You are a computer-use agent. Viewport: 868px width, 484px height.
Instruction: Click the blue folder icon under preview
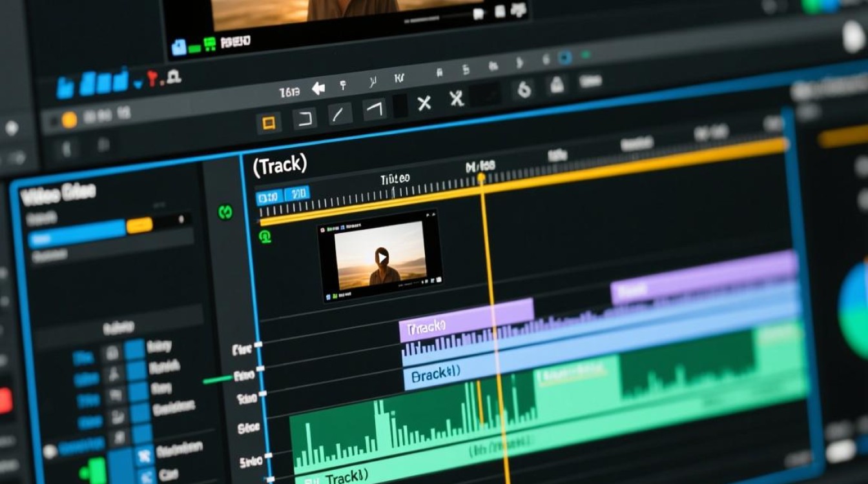[x=179, y=46]
